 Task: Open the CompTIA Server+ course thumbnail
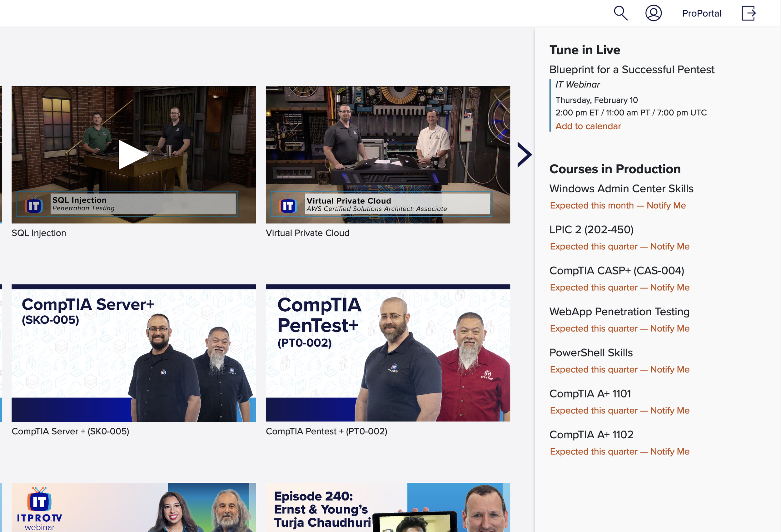(x=134, y=353)
